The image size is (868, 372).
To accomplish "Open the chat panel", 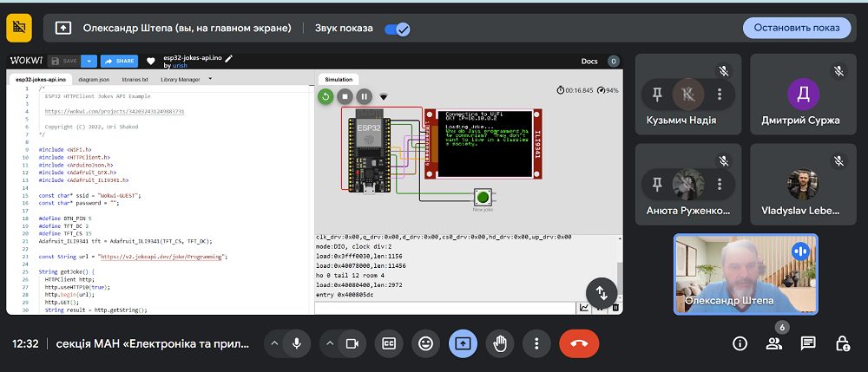I will 808,343.
